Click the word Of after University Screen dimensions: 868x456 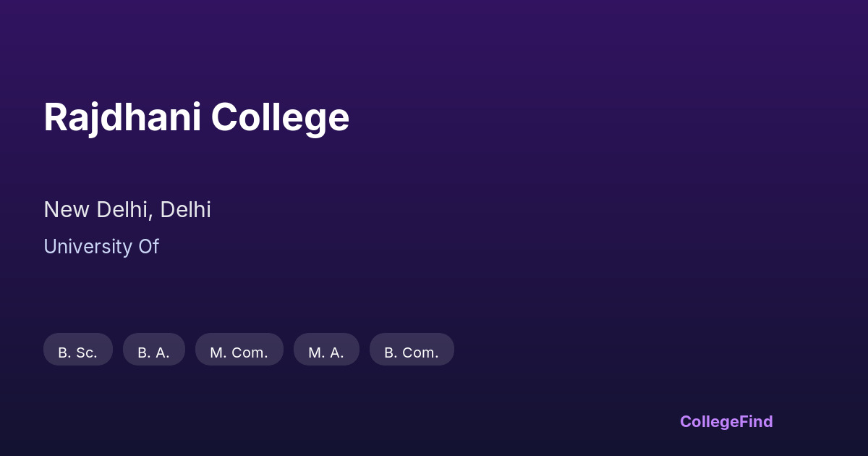pos(148,247)
